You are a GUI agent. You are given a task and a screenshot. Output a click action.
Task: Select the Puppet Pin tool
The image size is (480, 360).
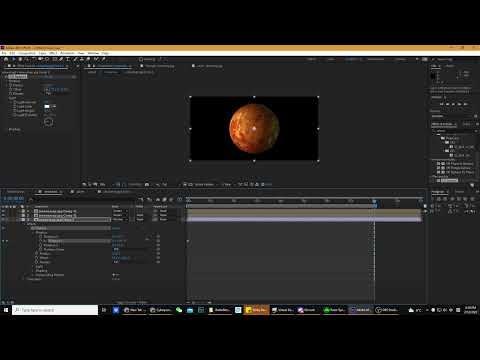point(104,59)
